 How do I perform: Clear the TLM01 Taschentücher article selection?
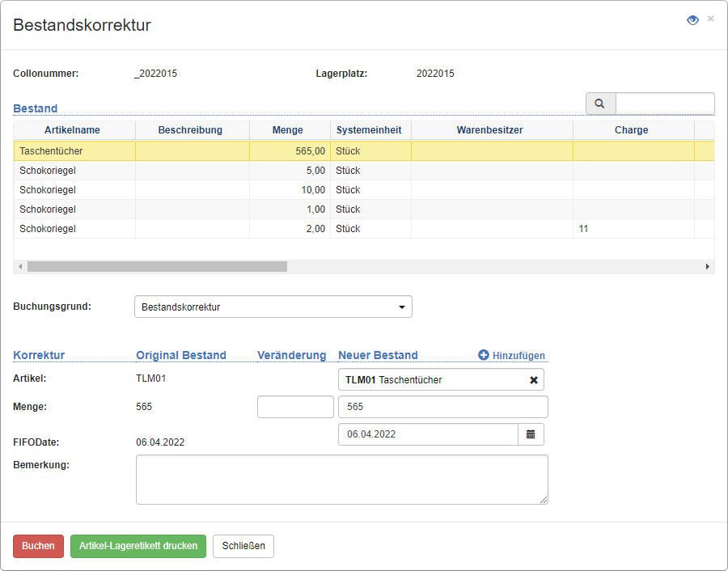coord(533,380)
